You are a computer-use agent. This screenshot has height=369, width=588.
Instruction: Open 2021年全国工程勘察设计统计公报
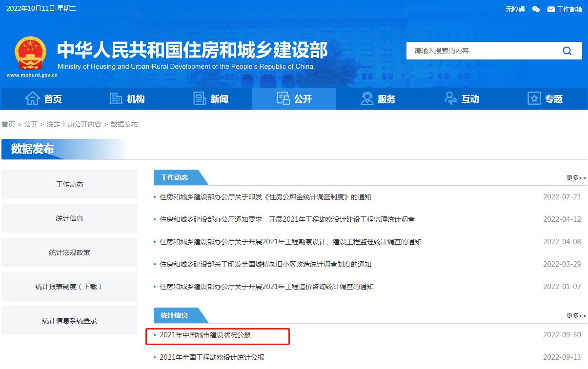point(212,357)
